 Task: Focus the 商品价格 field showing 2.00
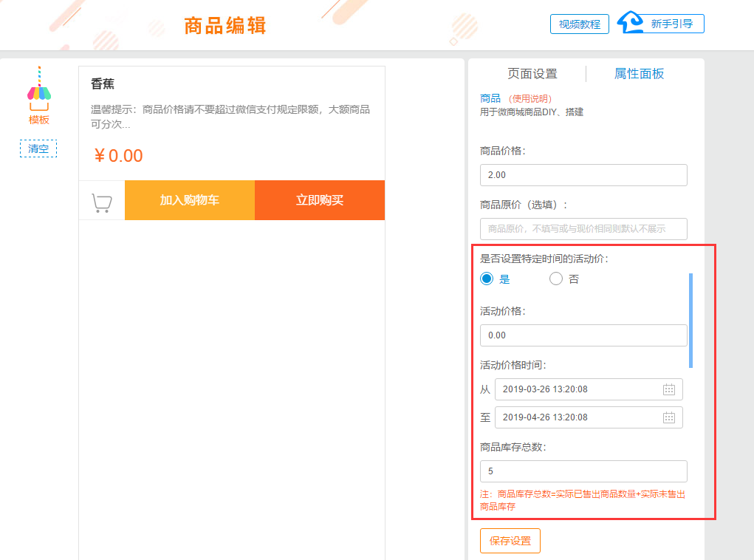[583, 175]
